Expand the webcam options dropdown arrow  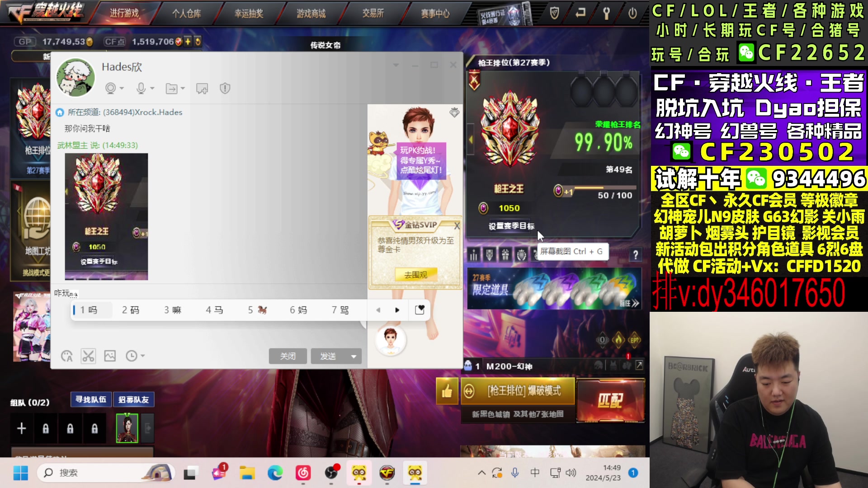122,89
